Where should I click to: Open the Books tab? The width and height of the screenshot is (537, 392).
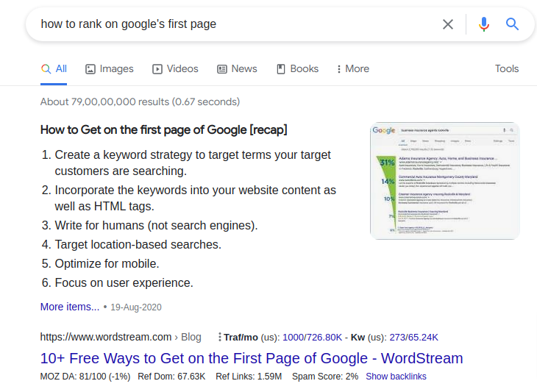coord(297,69)
